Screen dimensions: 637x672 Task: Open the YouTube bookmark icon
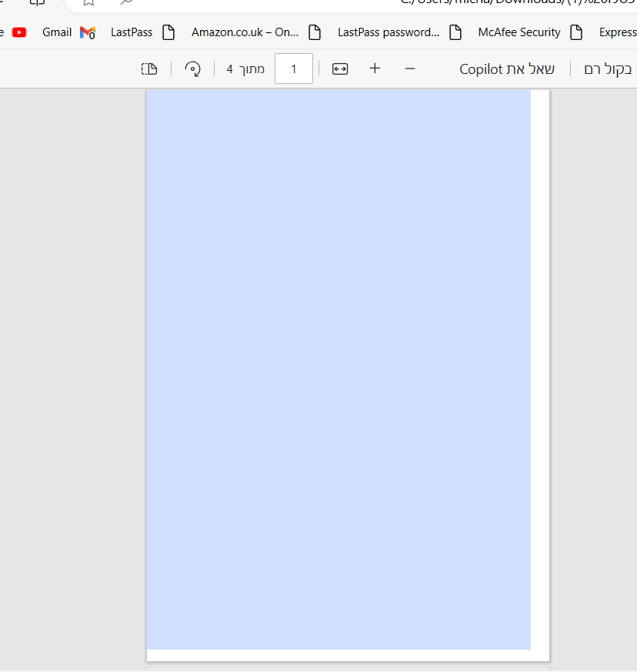click(19, 32)
